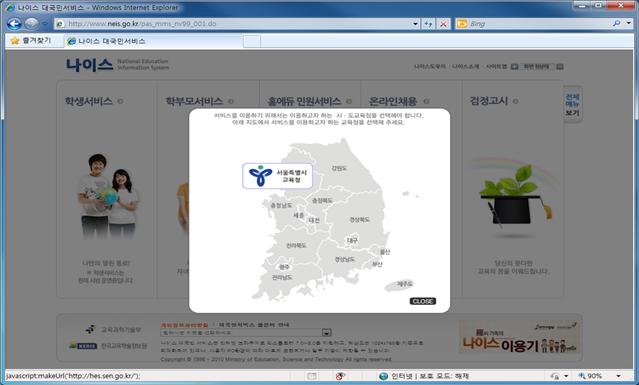Select 충청남도 on the map
Screen dimensions: 639x385
pos(281,205)
